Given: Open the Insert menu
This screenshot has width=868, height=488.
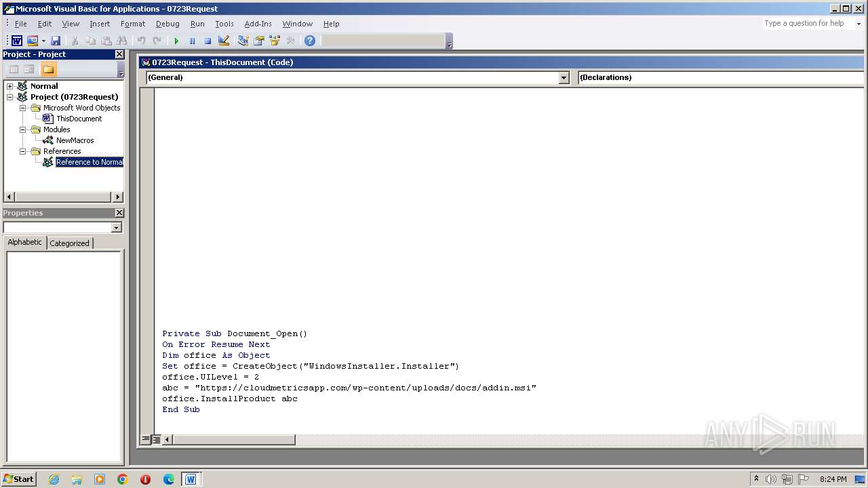Looking at the screenshot, I should click(100, 24).
